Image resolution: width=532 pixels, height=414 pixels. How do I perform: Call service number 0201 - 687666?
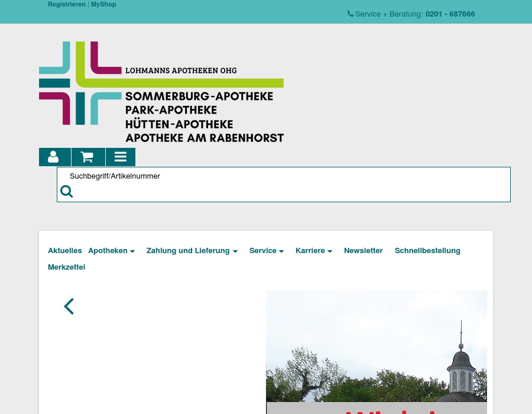tap(450, 14)
